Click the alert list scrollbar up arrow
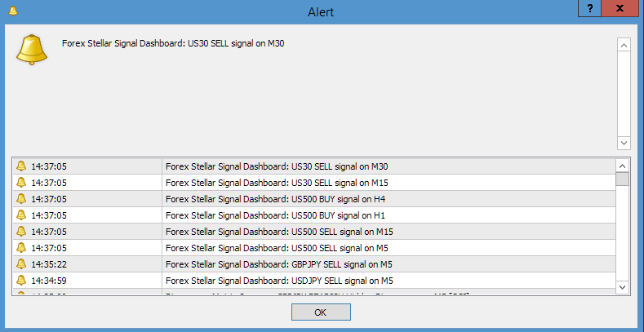Viewport: 644px width, 332px height. pyautogui.click(x=622, y=165)
